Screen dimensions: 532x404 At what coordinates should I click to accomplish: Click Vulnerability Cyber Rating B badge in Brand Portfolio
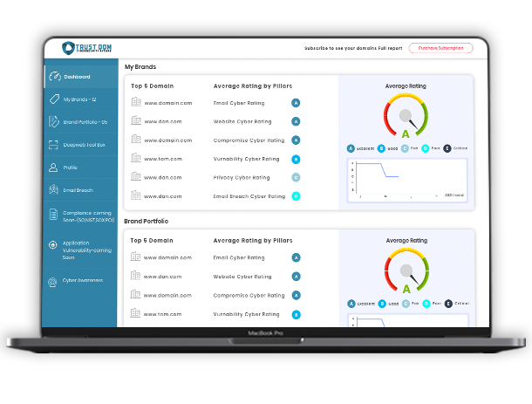pyautogui.click(x=297, y=315)
